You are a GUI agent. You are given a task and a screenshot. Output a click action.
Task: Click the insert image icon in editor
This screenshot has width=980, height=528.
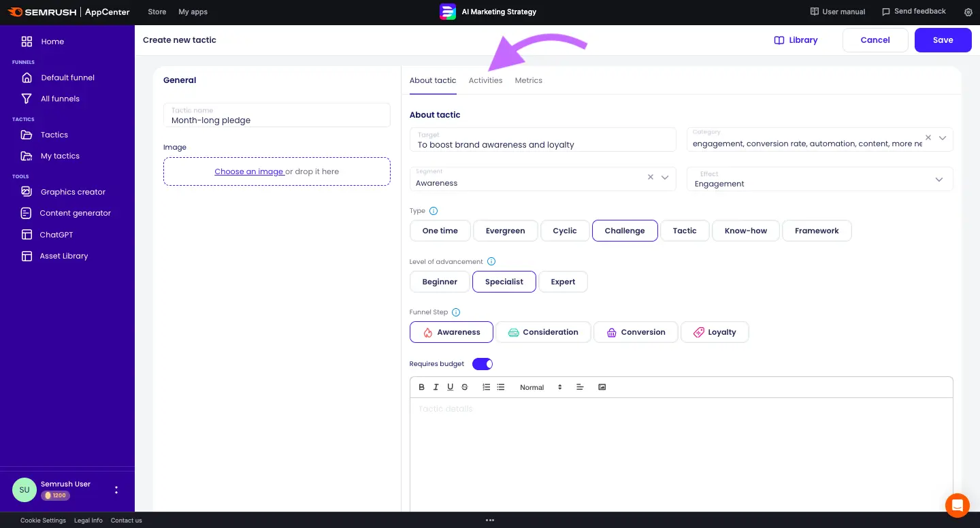[602, 387]
